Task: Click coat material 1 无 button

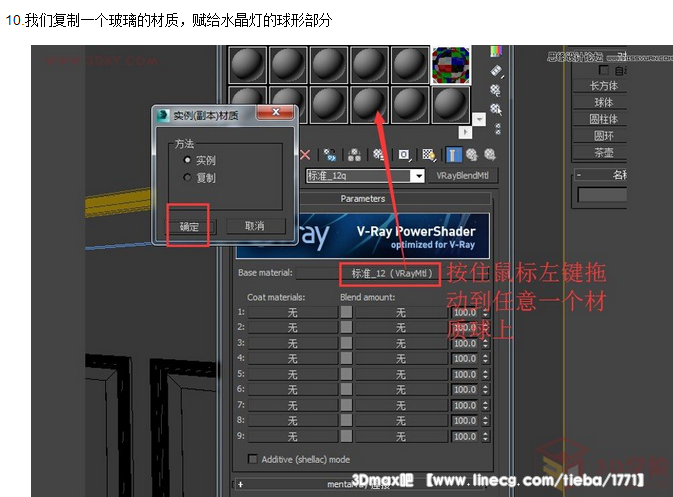Action: pos(292,312)
